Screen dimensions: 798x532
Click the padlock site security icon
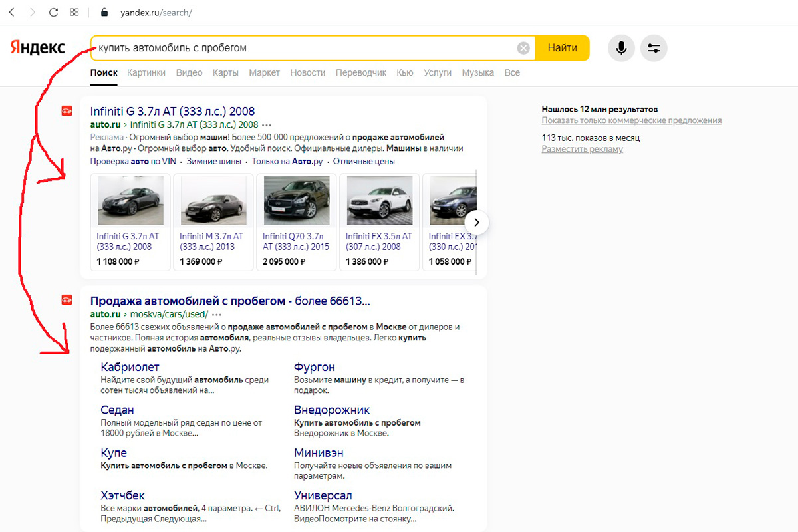point(104,13)
